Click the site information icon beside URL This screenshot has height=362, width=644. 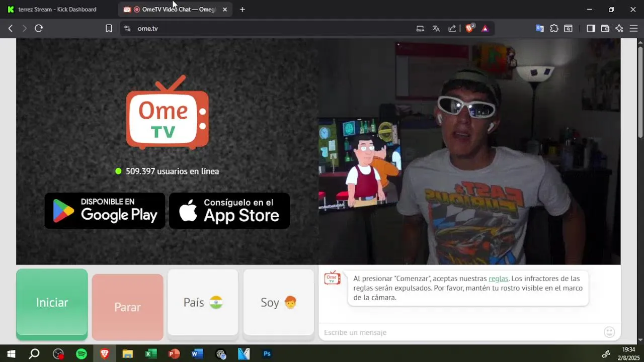click(127, 29)
